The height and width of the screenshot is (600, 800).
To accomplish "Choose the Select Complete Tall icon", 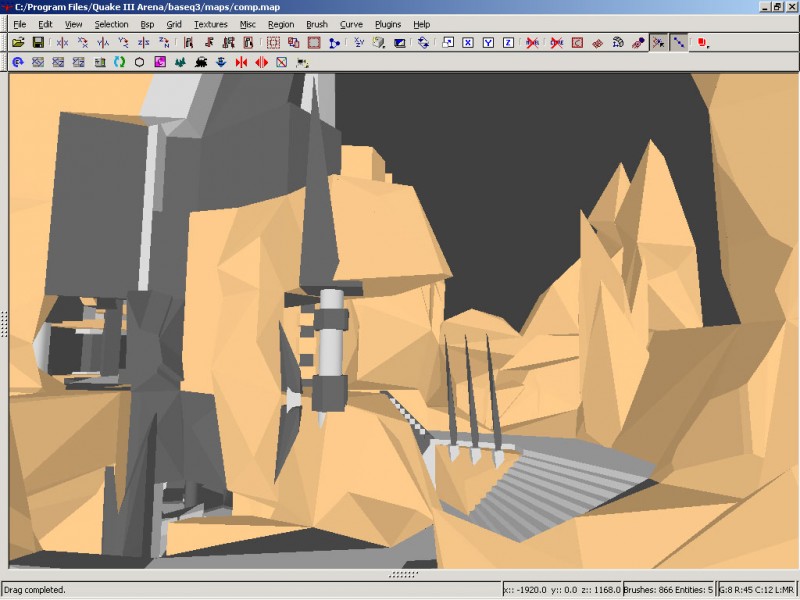I will pyautogui.click(x=188, y=42).
